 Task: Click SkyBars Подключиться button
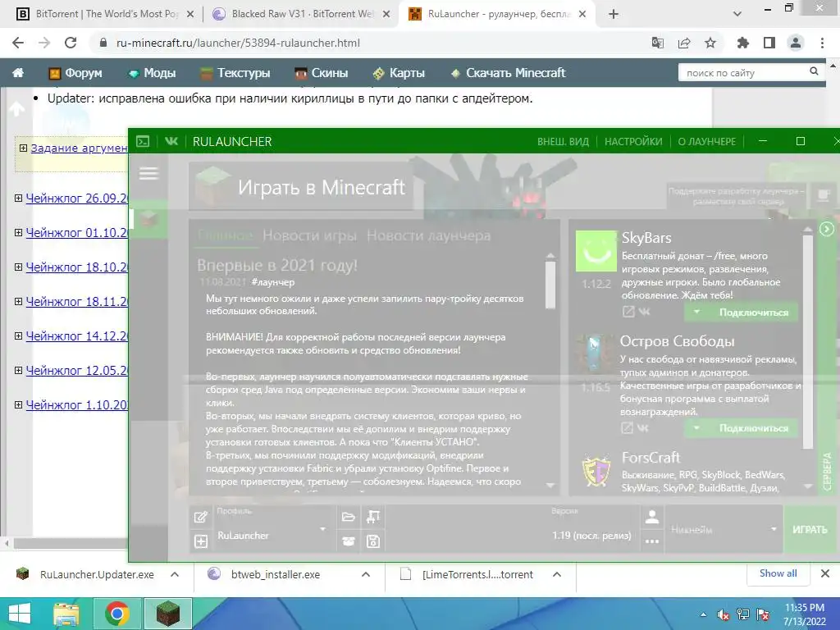(753, 312)
